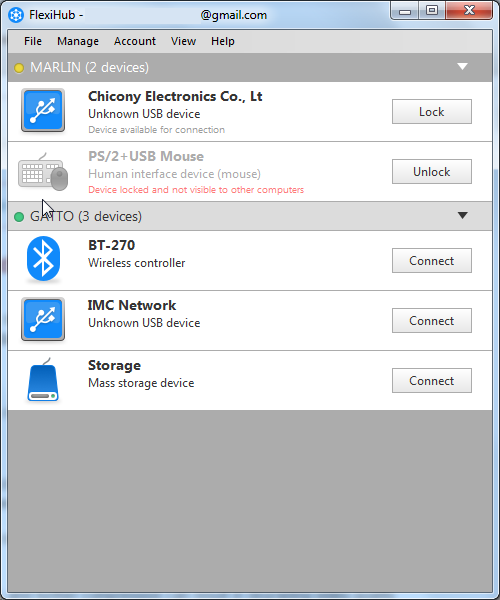Screen dimensions: 500x600
Task: Select the Storage mass storage drive icon
Action: 43,380
